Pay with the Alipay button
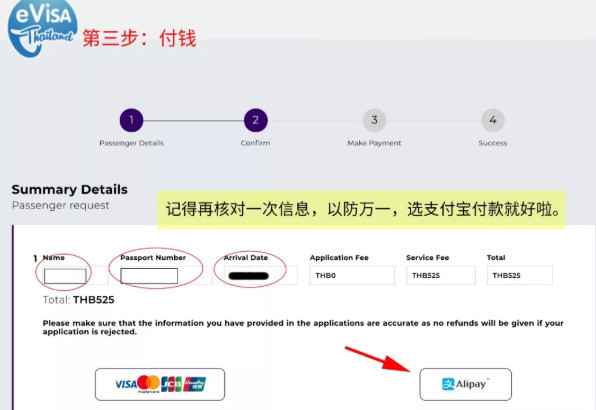The height and width of the screenshot is (410, 596). click(x=465, y=384)
